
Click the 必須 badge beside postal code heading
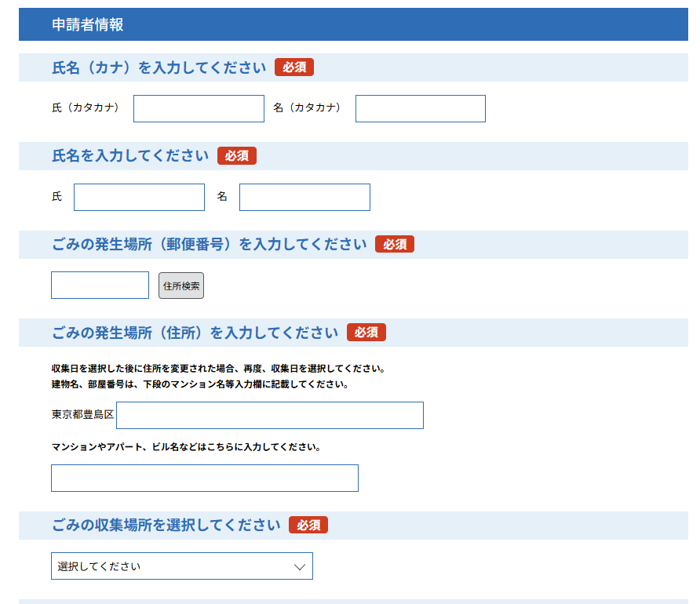tap(395, 245)
